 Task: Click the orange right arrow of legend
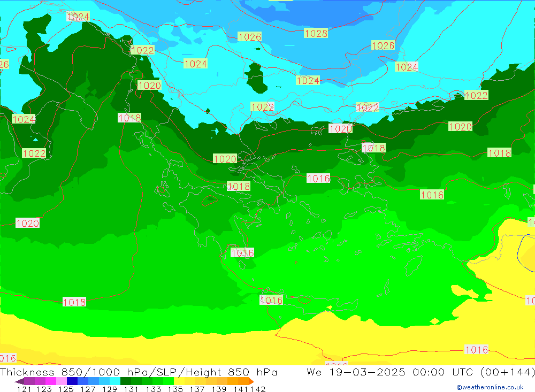(x=251, y=381)
